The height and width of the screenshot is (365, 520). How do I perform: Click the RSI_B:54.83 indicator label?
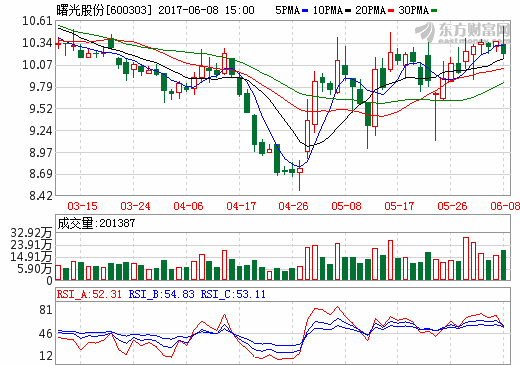click(162, 294)
